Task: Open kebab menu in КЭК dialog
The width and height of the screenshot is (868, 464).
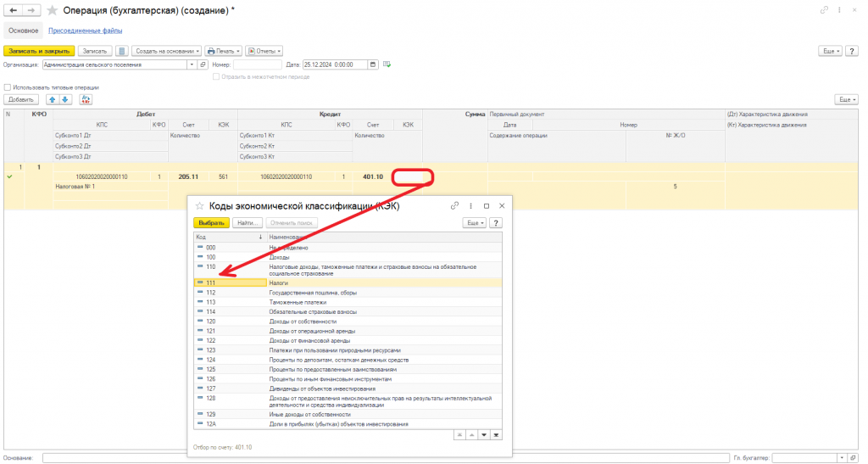Action: (471, 205)
